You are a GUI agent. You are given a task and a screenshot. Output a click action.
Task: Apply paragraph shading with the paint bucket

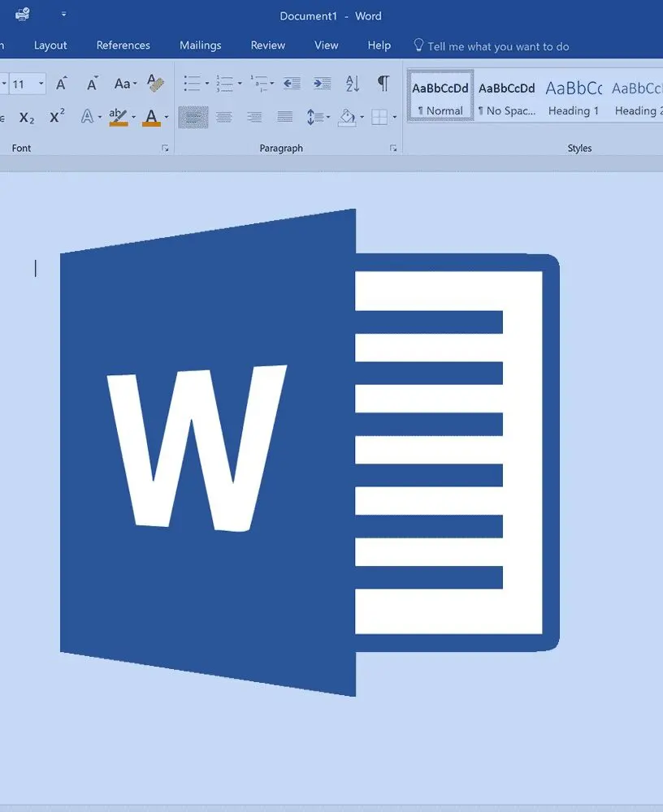pyautogui.click(x=347, y=117)
